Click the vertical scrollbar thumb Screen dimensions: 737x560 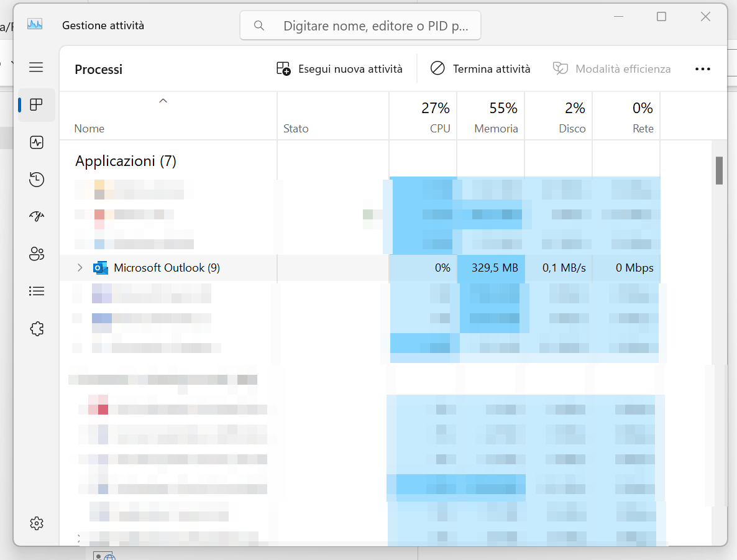719,171
